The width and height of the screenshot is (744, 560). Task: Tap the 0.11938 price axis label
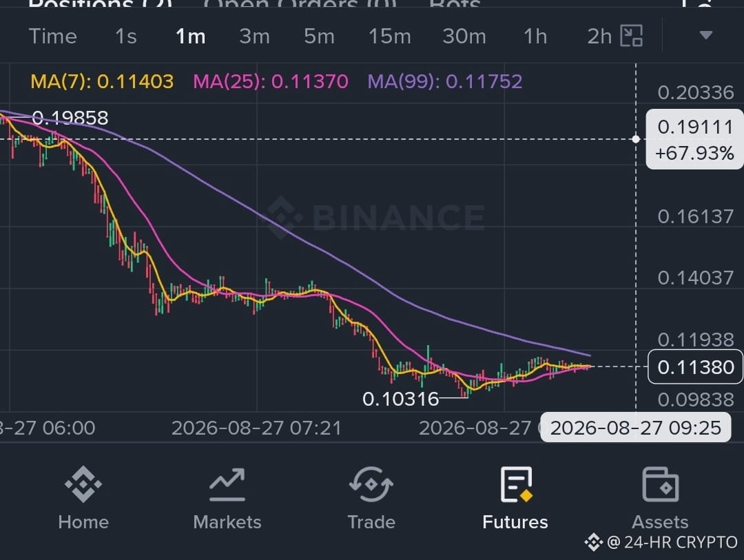[696, 340]
